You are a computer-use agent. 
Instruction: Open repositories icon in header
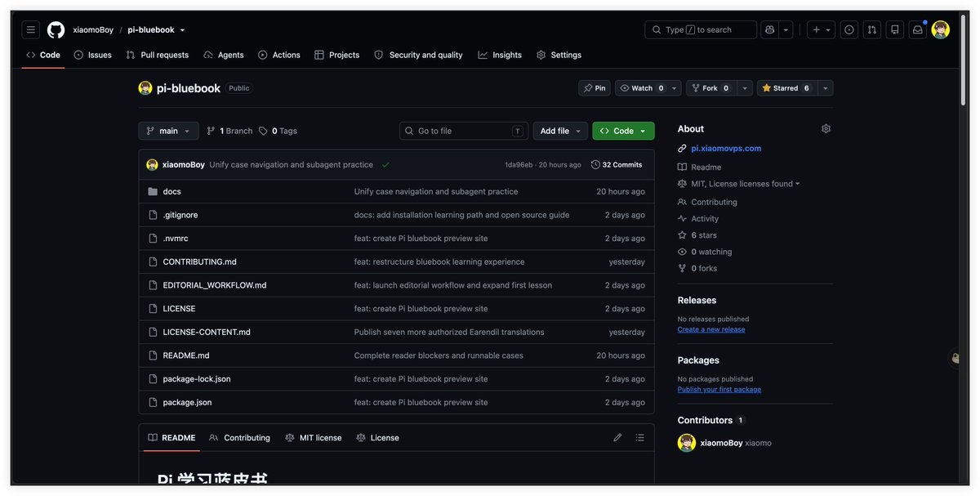coord(895,29)
